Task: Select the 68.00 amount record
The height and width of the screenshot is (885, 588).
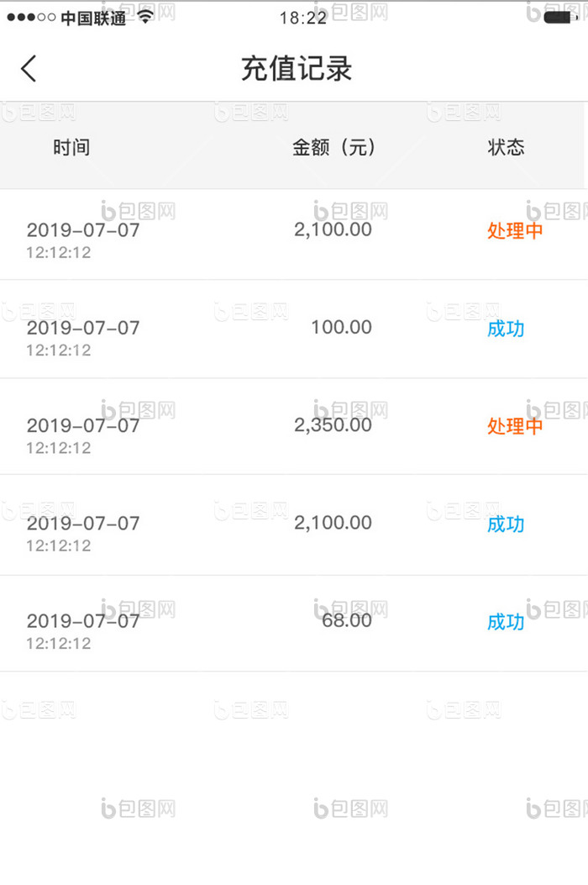Action: click(x=346, y=620)
